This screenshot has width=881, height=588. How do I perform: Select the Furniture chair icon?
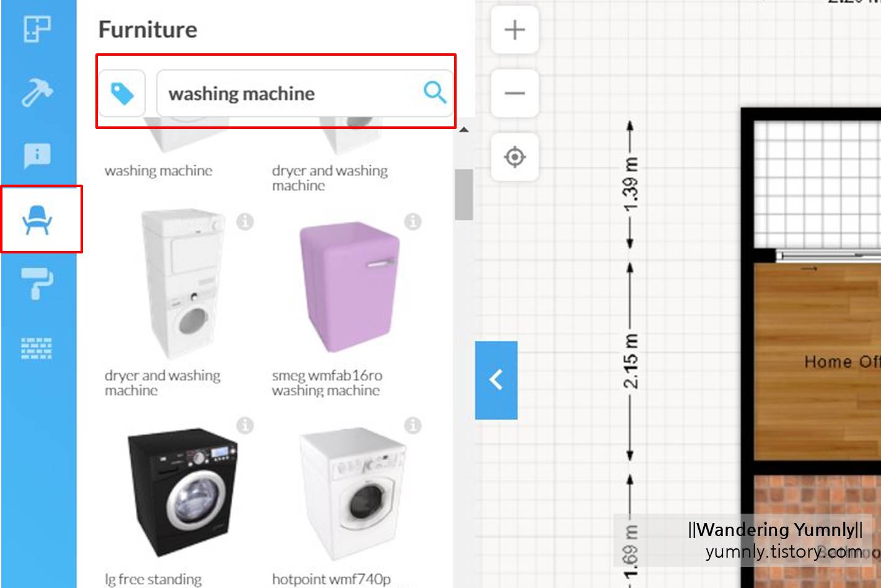point(37,220)
